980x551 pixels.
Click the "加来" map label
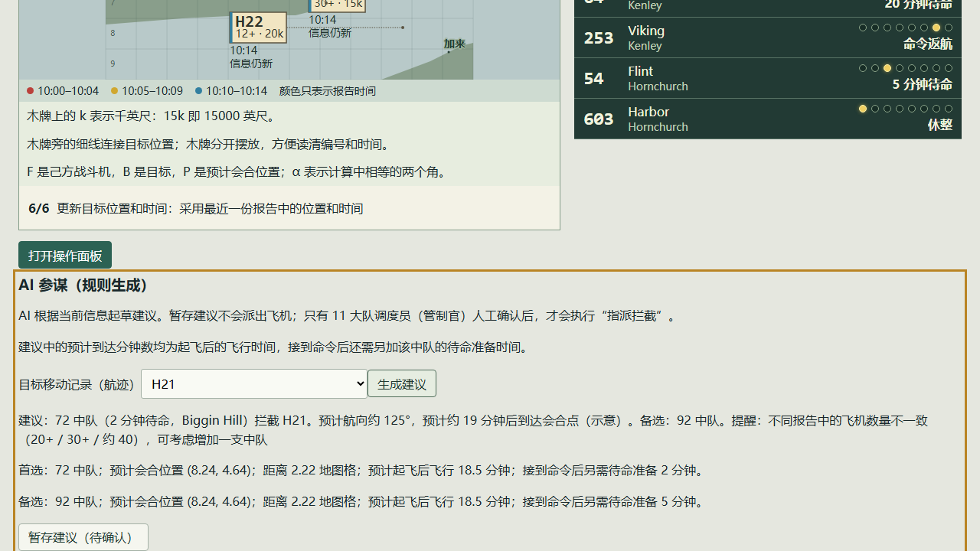point(455,44)
